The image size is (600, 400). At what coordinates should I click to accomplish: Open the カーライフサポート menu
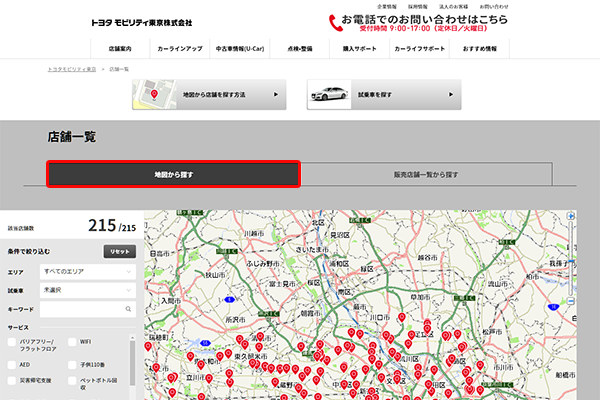click(x=419, y=49)
